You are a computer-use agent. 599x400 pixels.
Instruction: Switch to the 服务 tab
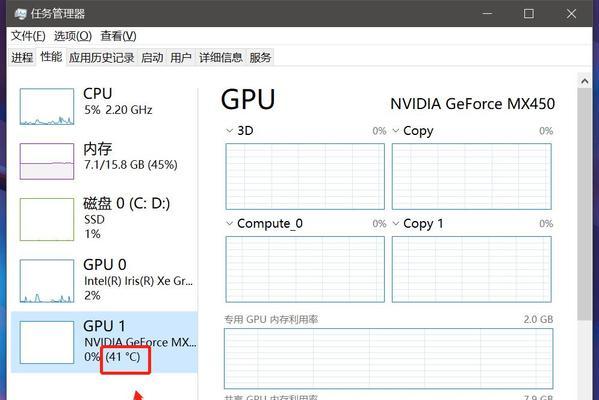point(260,58)
